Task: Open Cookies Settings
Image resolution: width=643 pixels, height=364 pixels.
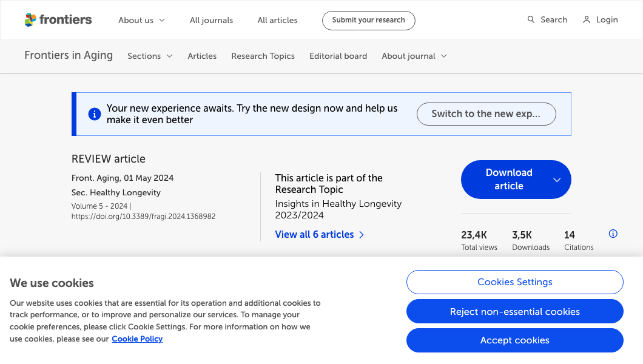Action: [514, 282]
